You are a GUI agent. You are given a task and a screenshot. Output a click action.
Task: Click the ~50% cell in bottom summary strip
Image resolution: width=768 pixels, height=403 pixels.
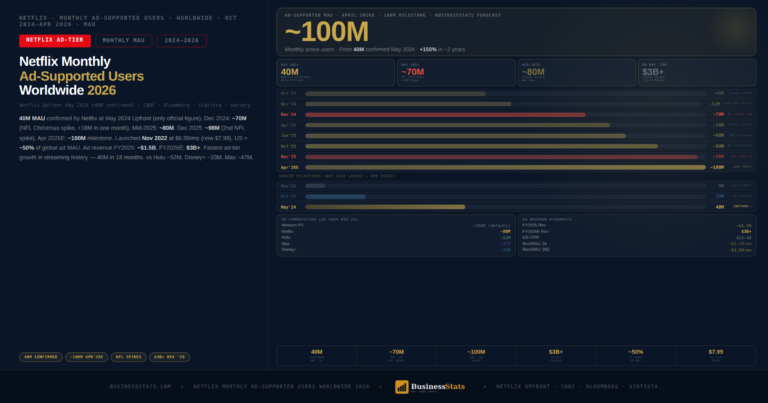click(636, 356)
